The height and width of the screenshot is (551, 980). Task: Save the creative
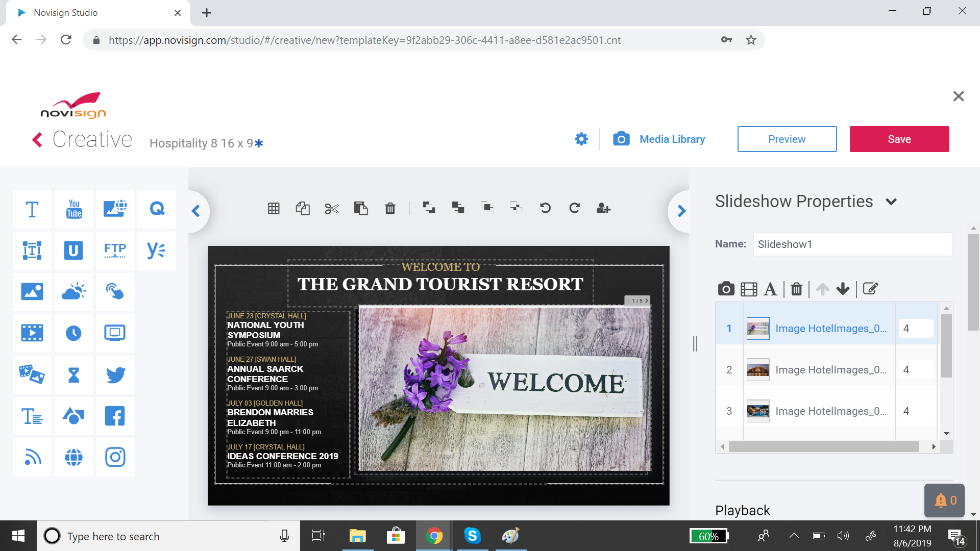pos(899,139)
